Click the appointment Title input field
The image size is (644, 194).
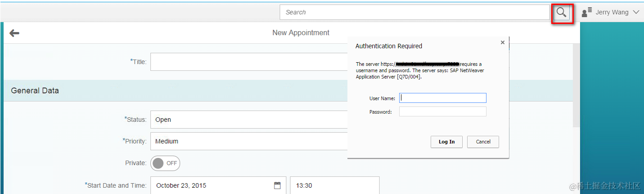pyautogui.click(x=249, y=62)
